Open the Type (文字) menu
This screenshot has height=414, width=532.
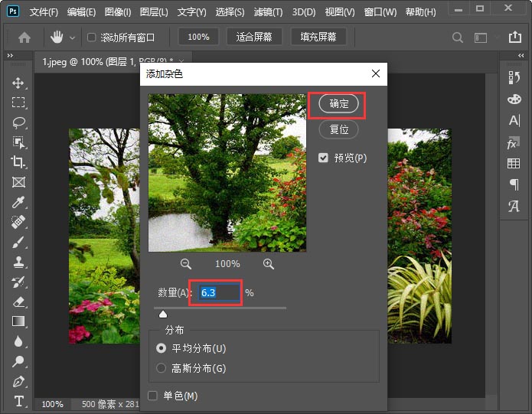click(191, 12)
